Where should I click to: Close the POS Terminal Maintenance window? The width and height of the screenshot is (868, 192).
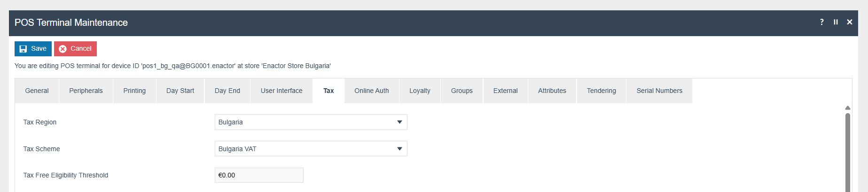point(850,22)
